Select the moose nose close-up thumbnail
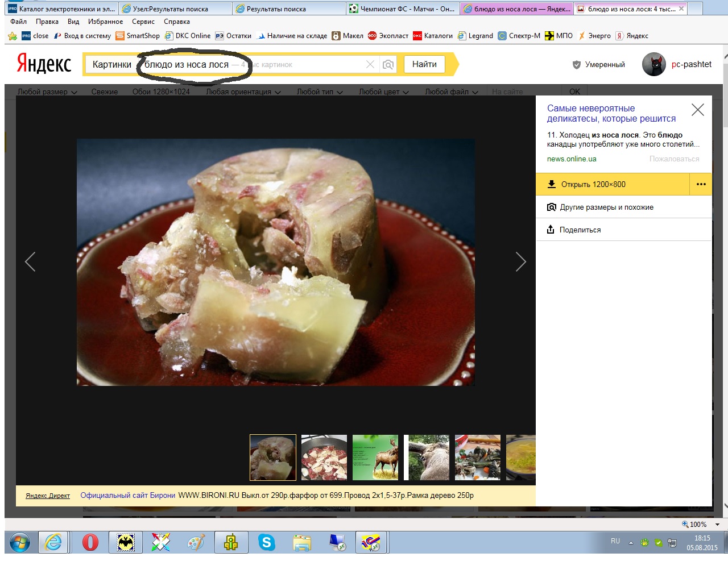728x582 pixels. [x=427, y=458]
